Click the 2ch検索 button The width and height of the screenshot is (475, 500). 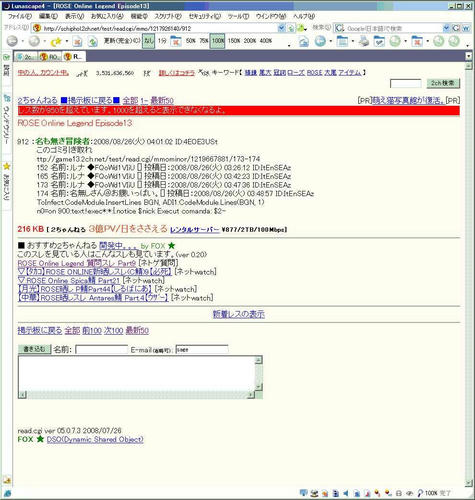click(443, 83)
